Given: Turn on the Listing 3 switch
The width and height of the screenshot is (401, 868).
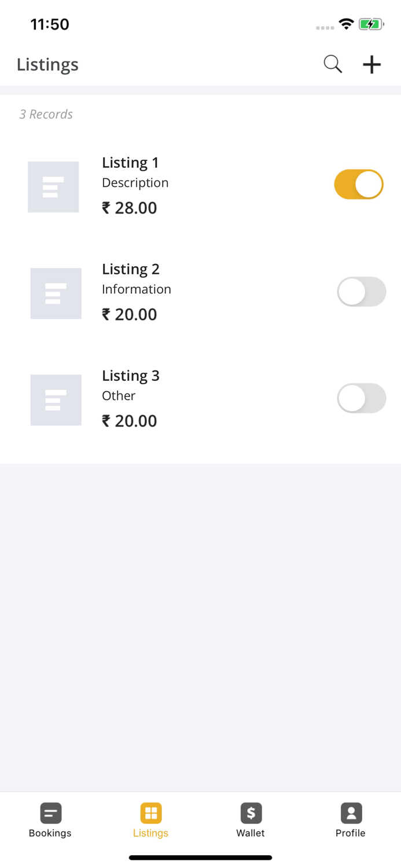Looking at the screenshot, I should point(361,398).
